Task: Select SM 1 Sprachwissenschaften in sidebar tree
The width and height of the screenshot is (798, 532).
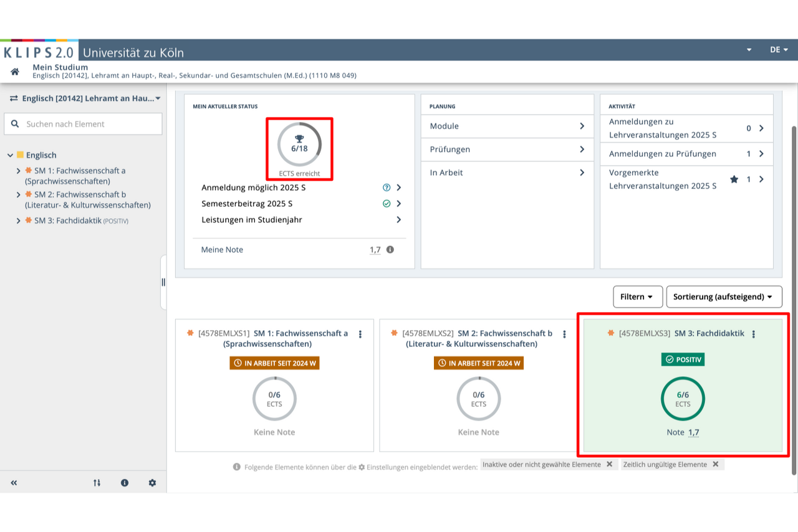Action: [x=75, y=176]
